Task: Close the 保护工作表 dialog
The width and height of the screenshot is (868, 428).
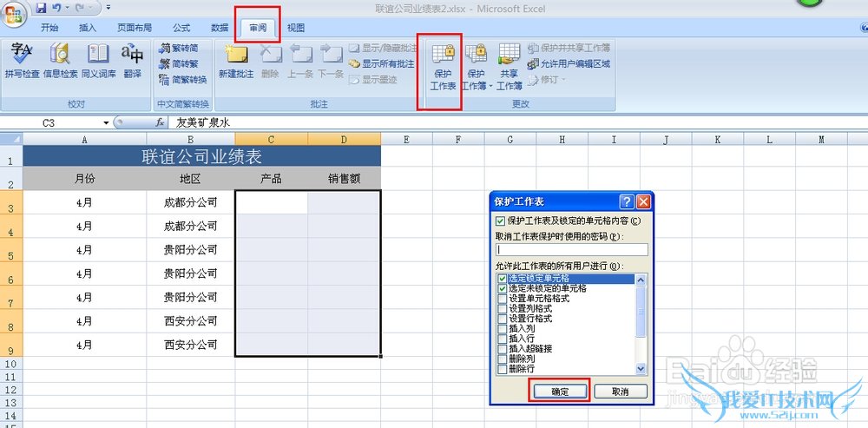Action: pos(642,201)
